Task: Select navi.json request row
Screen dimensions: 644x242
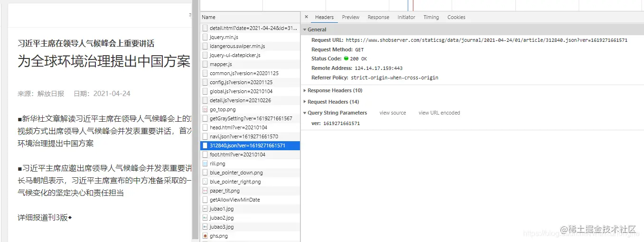Action: click(250, 136)
